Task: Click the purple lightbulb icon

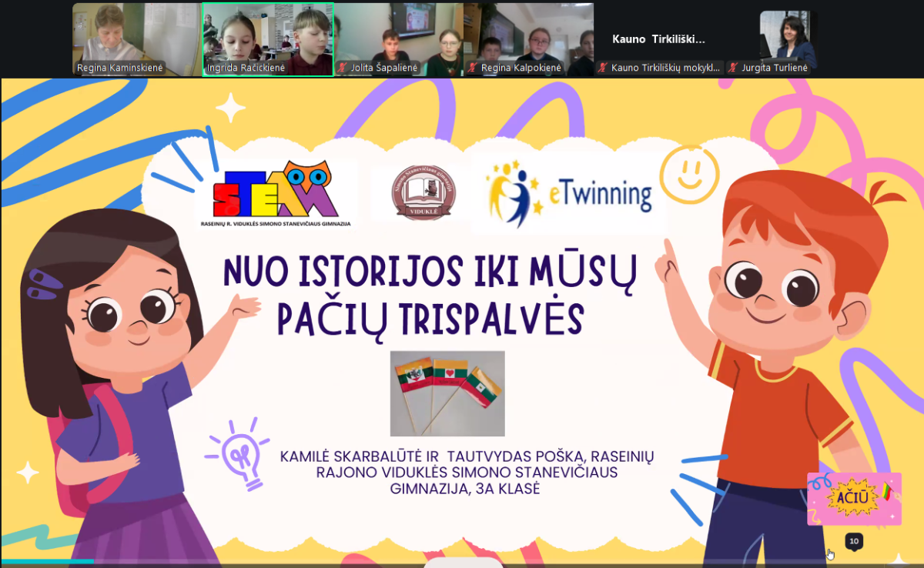Action: point(238,455)
